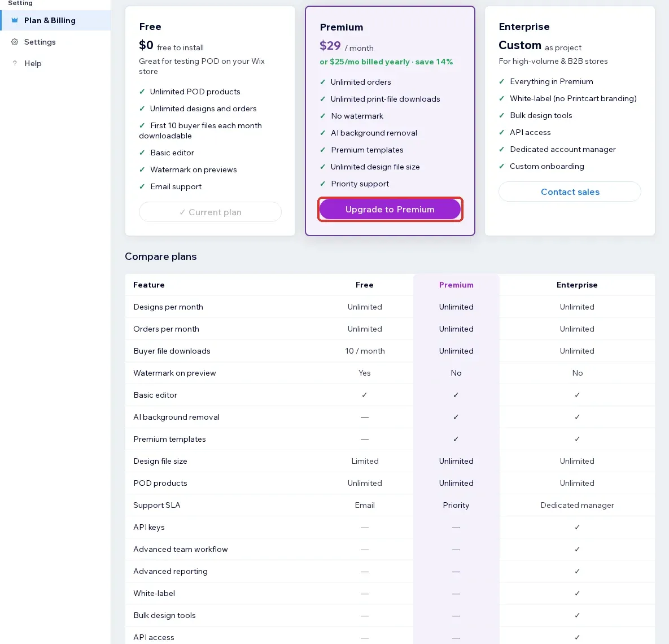
Task: Click the API access table row label
Action: click(x=154, y=637)
